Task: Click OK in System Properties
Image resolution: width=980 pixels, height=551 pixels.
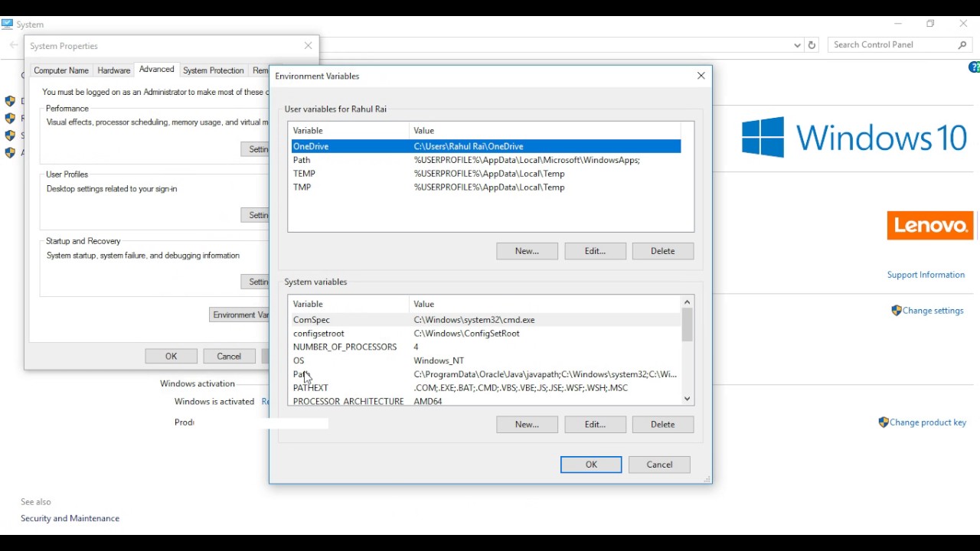Action: tap(171, 356)
